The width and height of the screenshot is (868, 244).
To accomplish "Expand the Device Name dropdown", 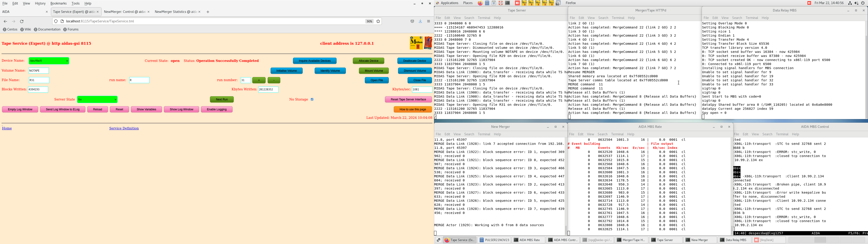I will click(x=49, y=61).
